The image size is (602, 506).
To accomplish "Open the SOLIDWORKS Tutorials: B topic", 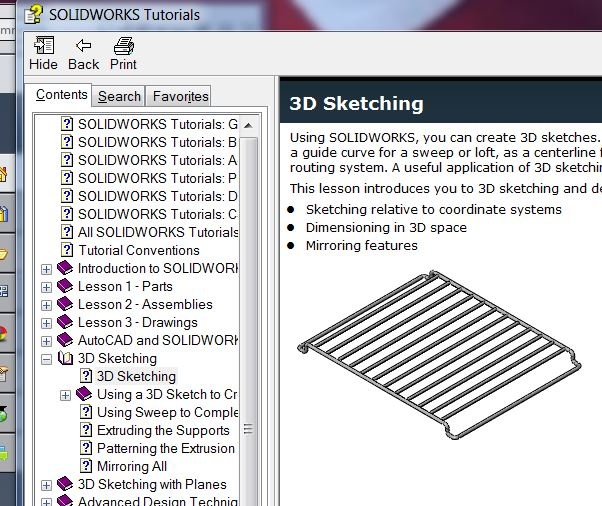I will point(157,142).
